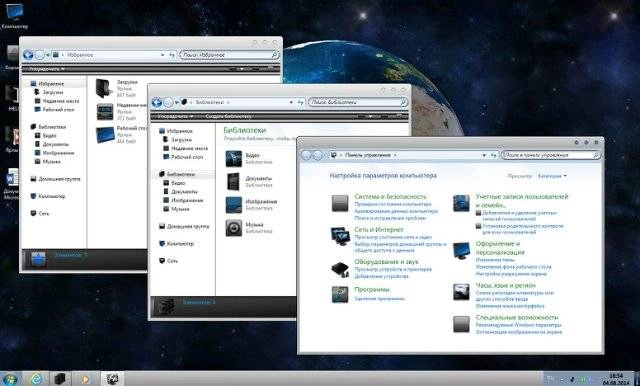Select Компьютер in the Избранное window sidebar
The height and width of the screenshot is (386, 640).
click(51, 196)
